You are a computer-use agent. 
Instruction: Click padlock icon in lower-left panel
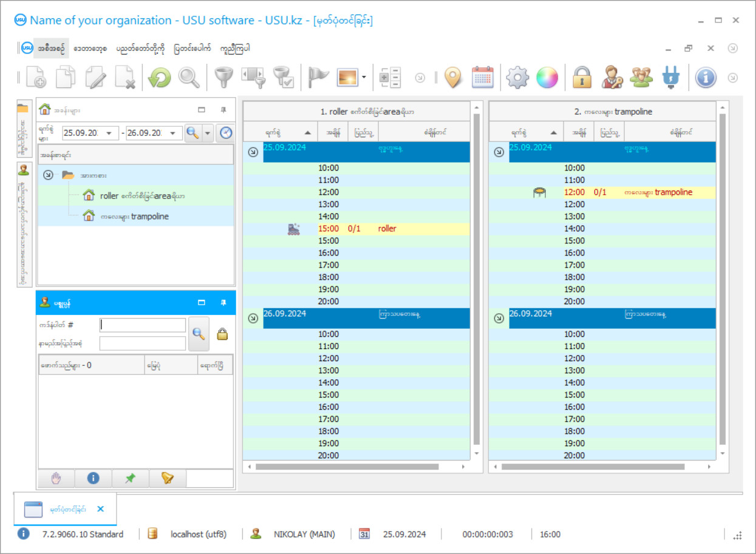click(x=222, y=334)
